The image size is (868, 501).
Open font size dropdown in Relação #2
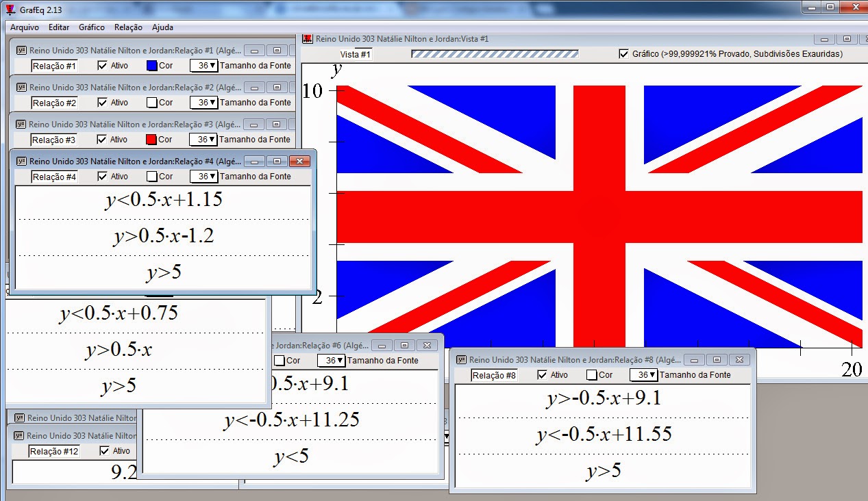coord(203,103)
